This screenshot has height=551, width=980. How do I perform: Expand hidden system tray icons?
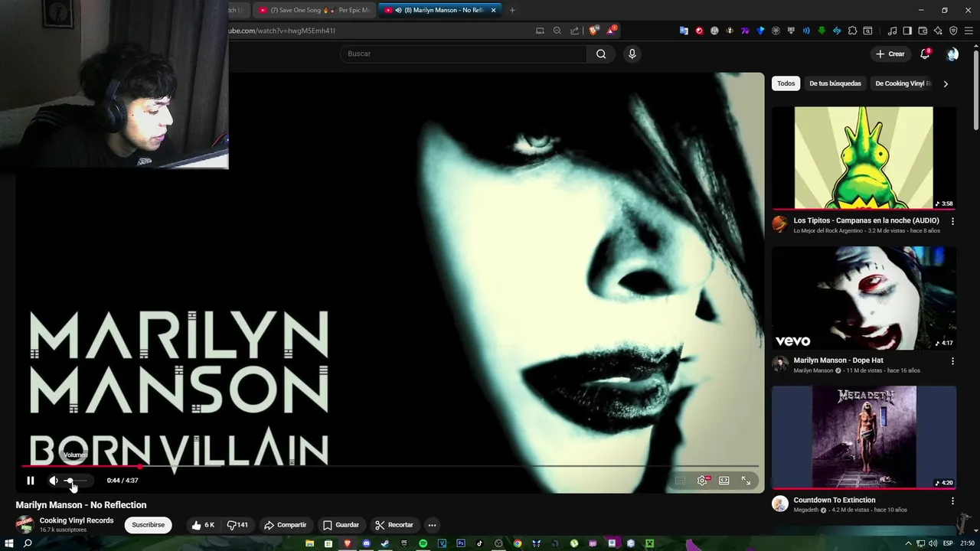(908, 543)
